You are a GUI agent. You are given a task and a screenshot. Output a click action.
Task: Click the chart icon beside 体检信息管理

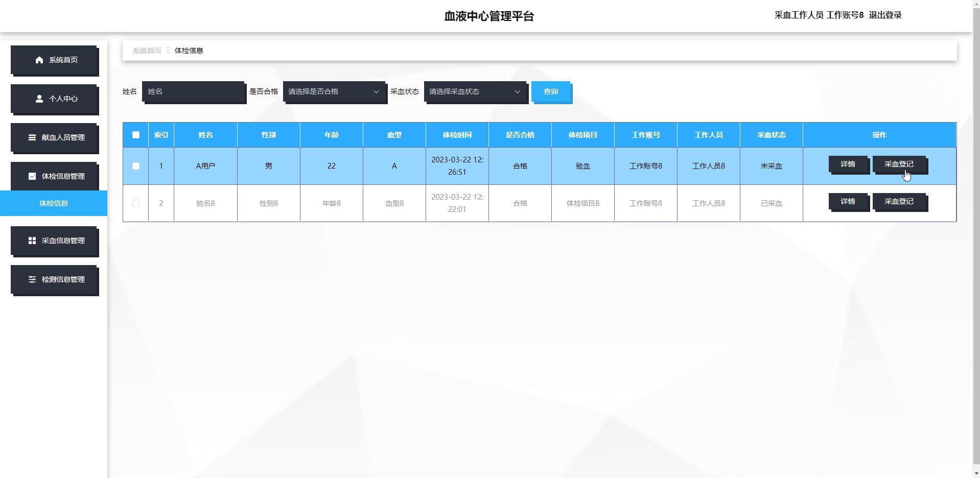click(x=32, y=176)
